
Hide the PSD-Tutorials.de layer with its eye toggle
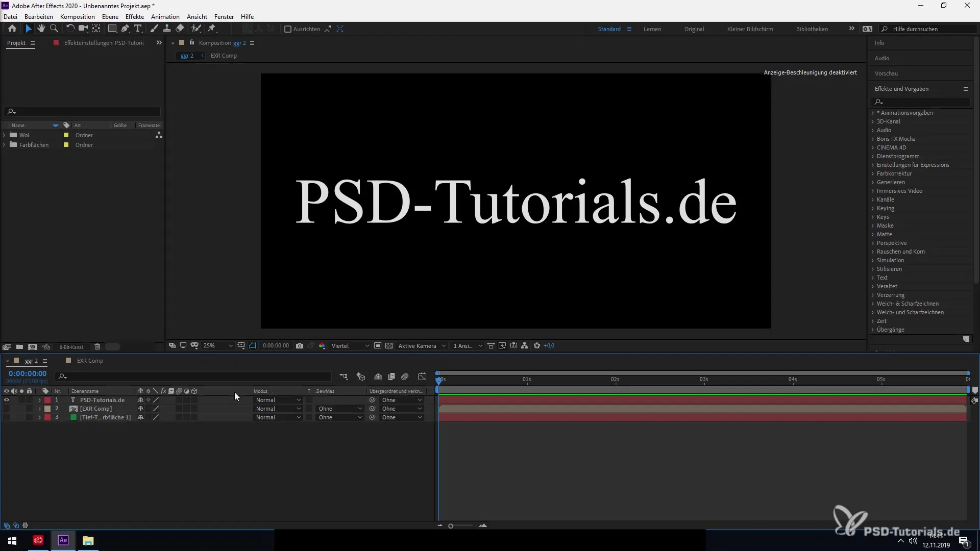(7, 400)
